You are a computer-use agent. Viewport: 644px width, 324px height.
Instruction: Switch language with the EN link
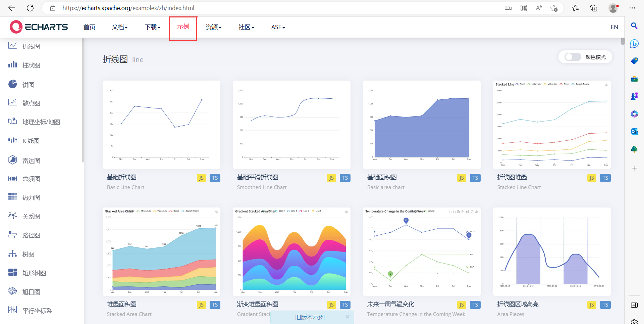pos(614,27)
